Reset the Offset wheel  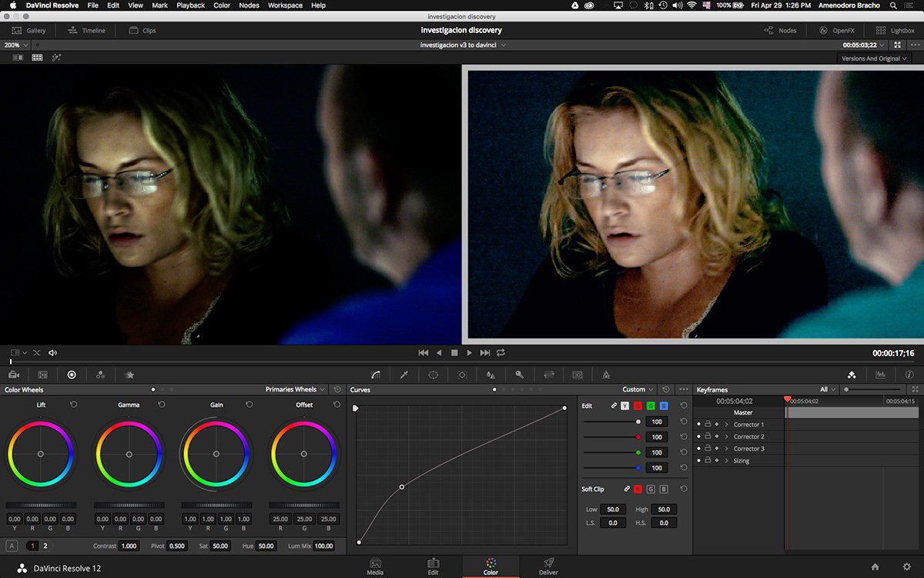337,405
